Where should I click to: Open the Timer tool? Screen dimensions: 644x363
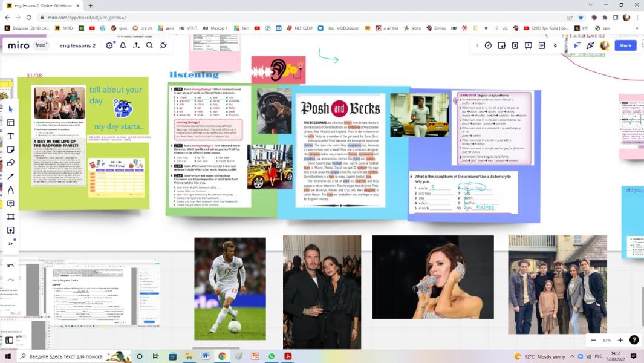(x=488, y=45)
